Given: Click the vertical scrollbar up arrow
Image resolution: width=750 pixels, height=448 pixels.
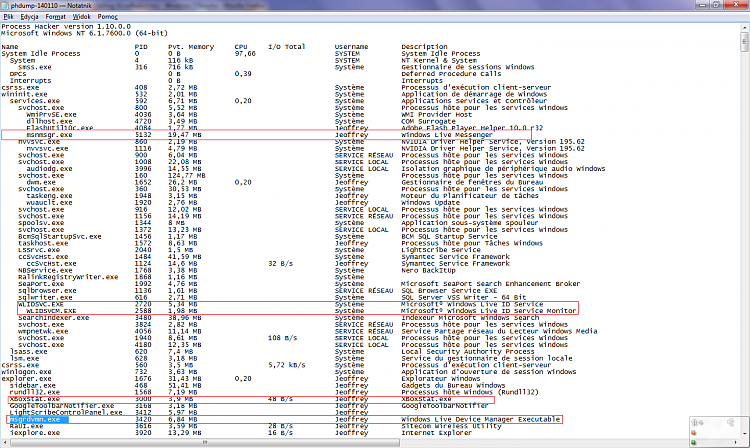Looking at the screenshot, I should pyautogui.click(x=745, y=28).
